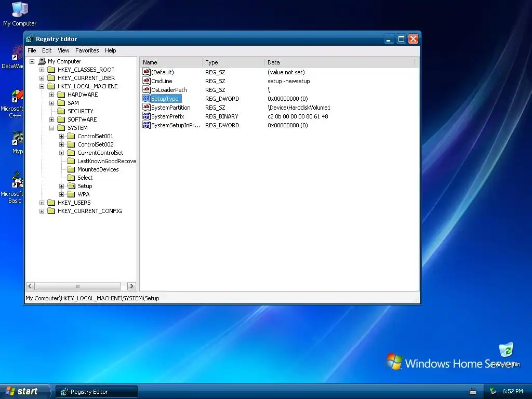
Task: Click the HKEY_CURRENT_USER folder icon
Action: [x=51, y=78]
